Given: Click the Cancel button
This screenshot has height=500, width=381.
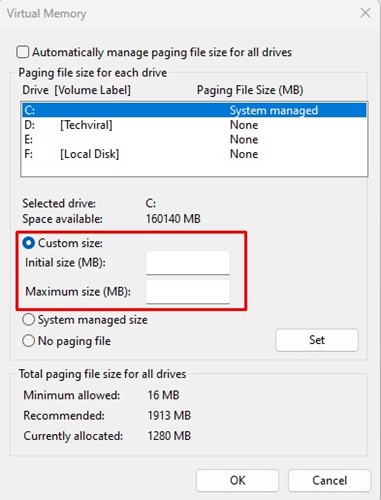Looking at the screenshot, I should [329, 480].
